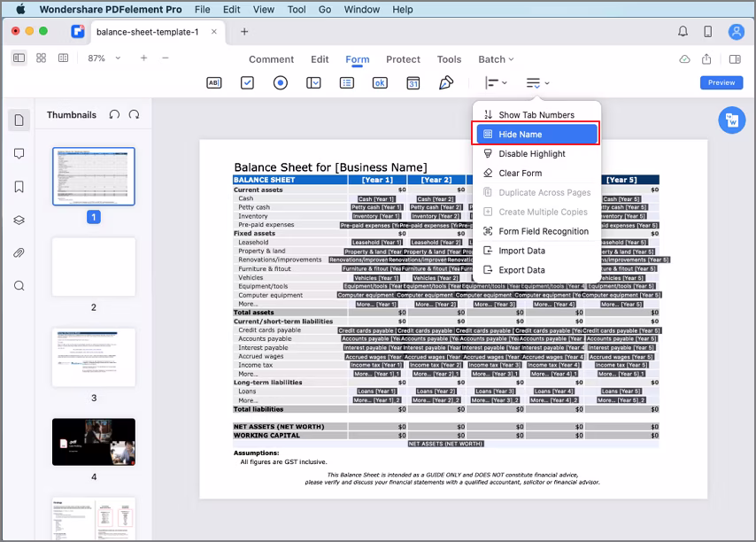Open the bookmarks sidebar panel
Image resolution: width=756 pixels, height=542 pixels.
[19, 187]
